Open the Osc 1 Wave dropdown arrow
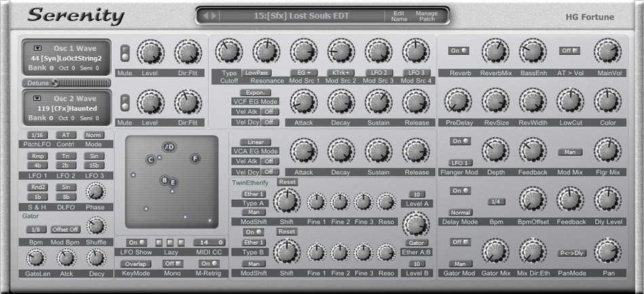Image resolution: width=644 pixels, height=294 pixels. click(x=37, y=48)
